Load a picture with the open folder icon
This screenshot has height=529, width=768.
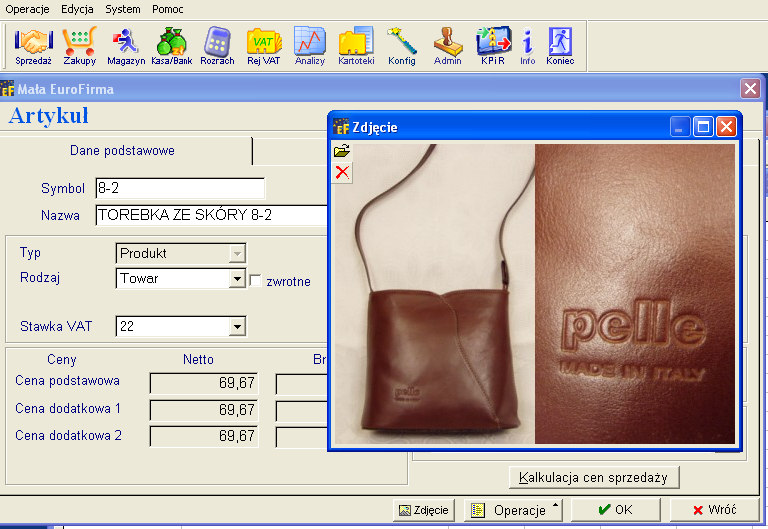coord(342,151)
